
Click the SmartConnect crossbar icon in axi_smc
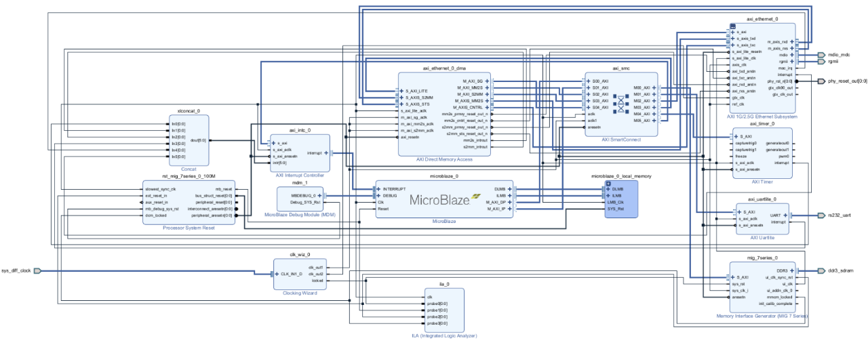[x=620, y=103]
